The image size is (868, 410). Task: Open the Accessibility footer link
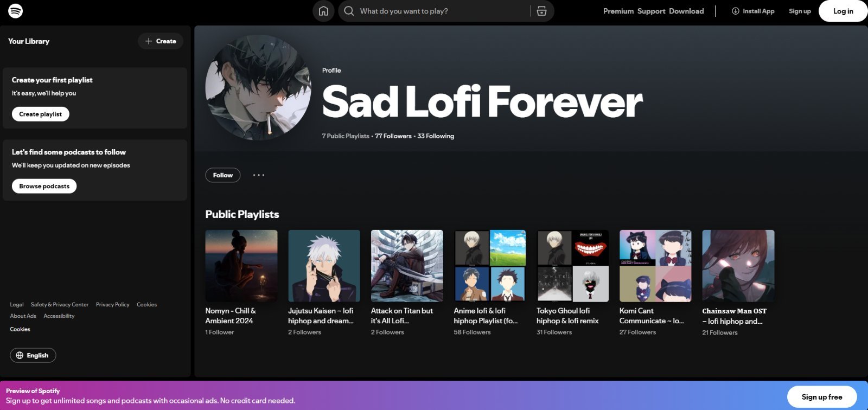pyautogui.click(x=59, y=316)
